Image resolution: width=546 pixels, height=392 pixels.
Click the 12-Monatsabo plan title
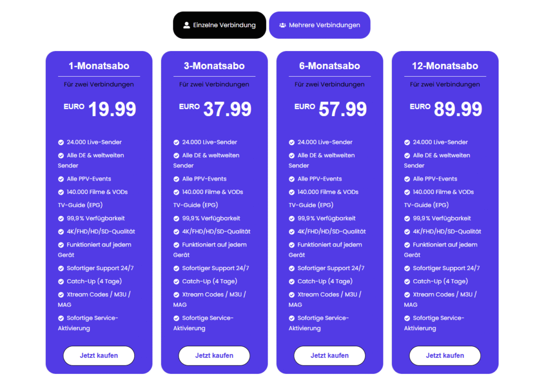[445, 66]
